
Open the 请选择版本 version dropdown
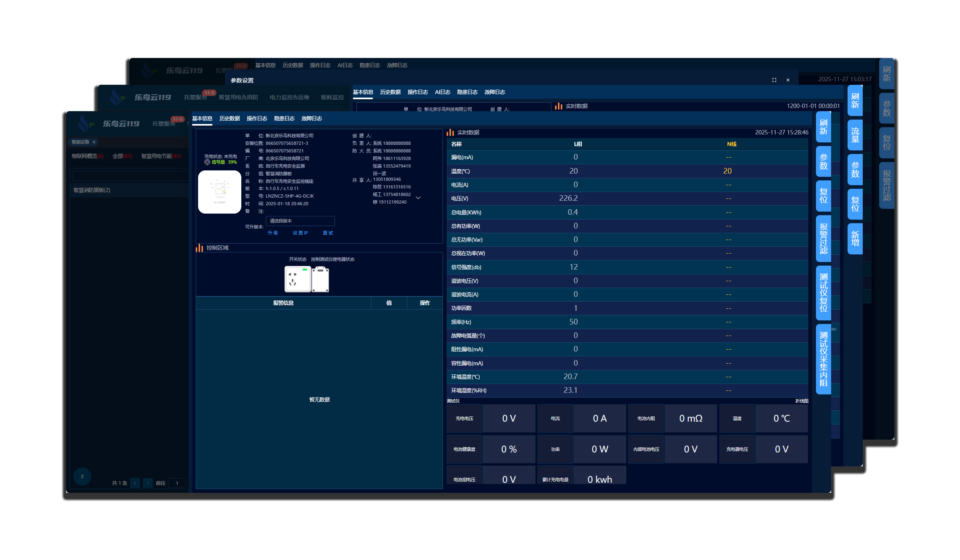point(300,221)
